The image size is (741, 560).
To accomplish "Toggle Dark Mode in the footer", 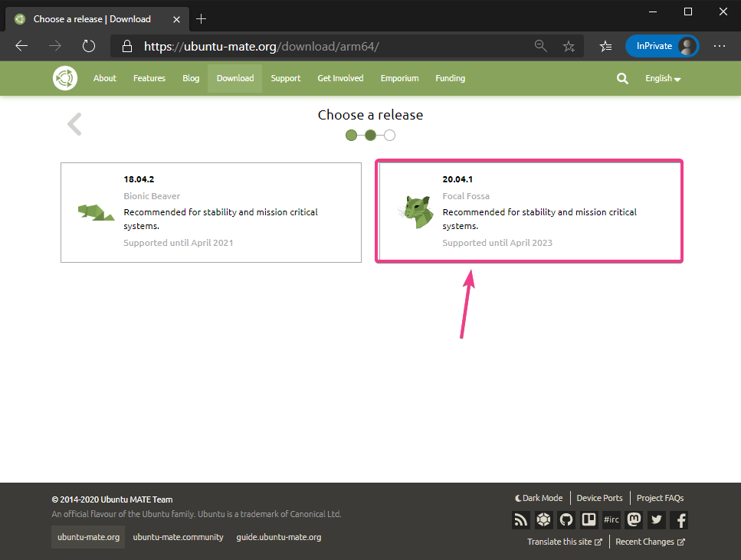I will tap(539, 498).
